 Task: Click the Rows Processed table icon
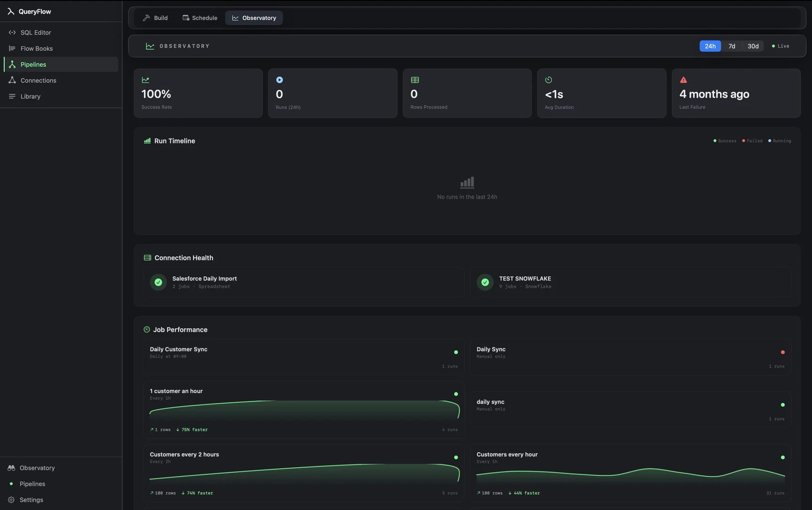414,80
